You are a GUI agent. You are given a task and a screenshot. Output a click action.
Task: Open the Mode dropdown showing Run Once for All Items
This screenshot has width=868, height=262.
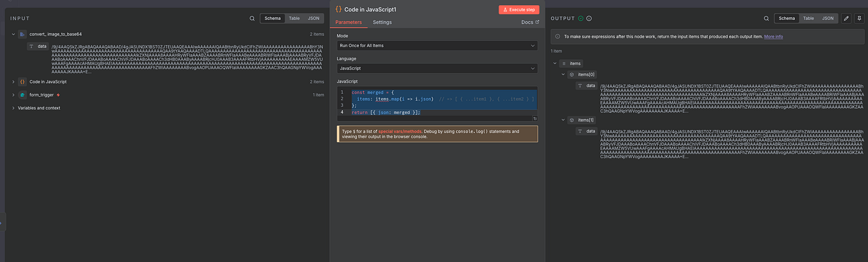[x=436, y=46]
